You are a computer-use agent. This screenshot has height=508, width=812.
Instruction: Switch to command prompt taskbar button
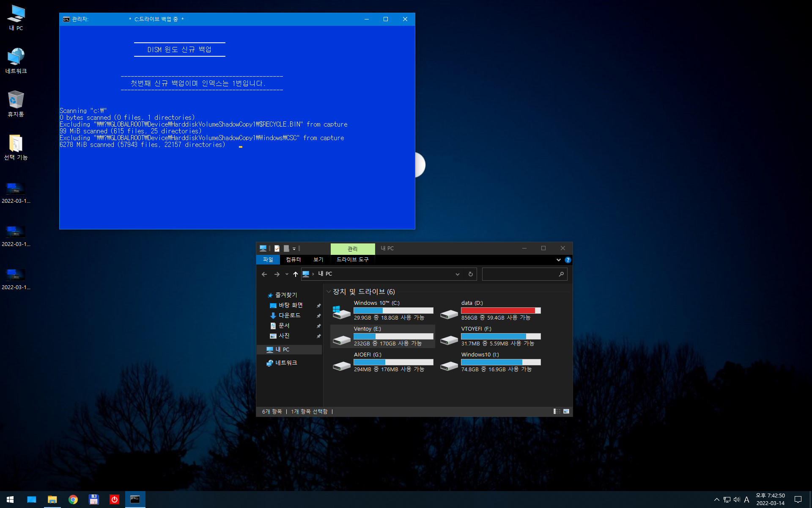coord(135,500)
